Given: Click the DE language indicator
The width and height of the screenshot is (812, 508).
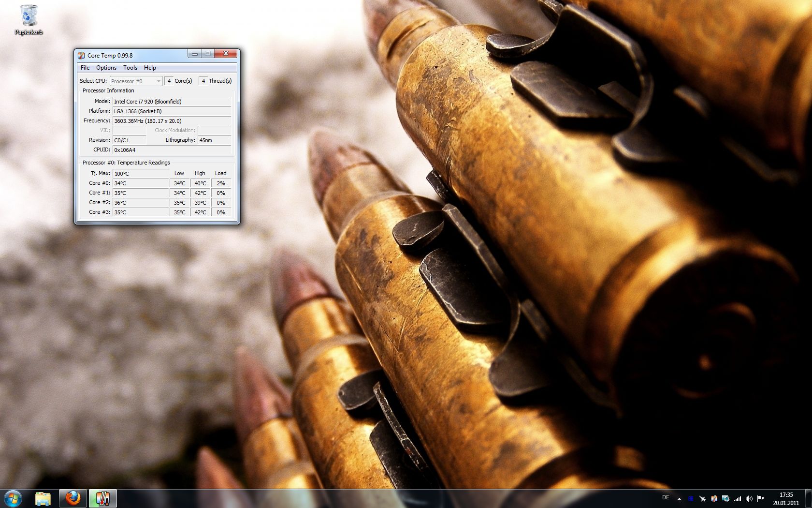Looking at the screenshot, I should (666, 497).
